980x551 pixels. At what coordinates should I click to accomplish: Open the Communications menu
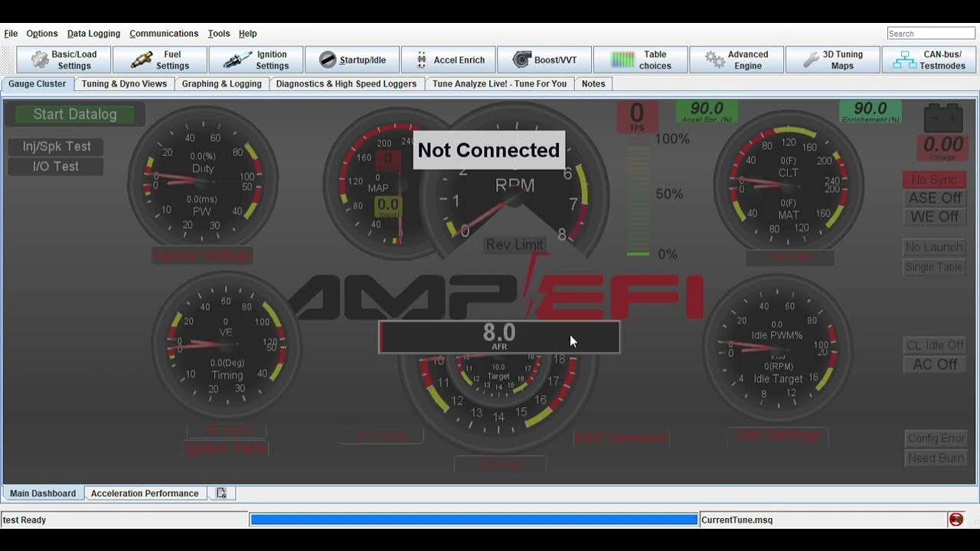(x=164, y=34)
